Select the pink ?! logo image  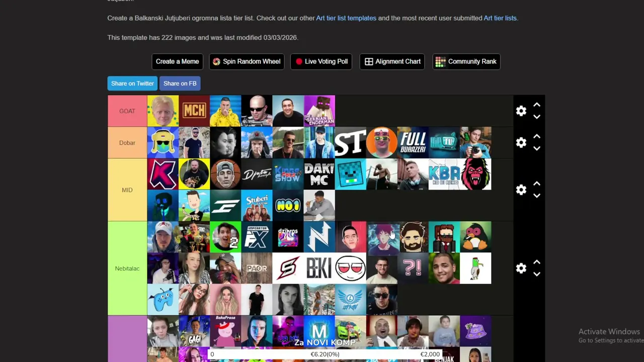[x=413, y=268]
